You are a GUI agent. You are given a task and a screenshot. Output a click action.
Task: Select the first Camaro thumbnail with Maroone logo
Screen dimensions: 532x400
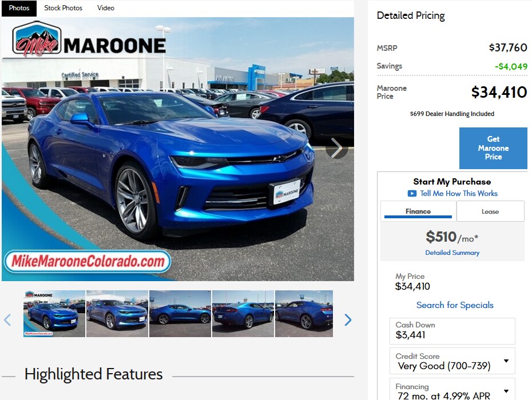[54, 314]
